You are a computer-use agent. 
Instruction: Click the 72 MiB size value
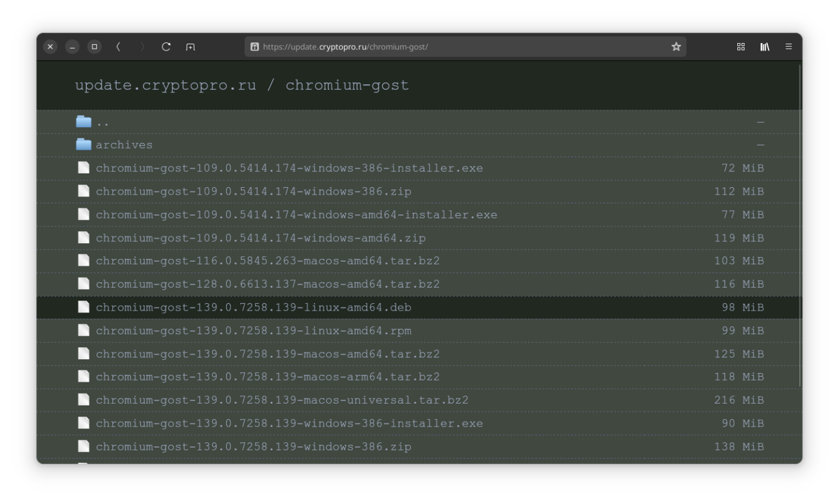(743, 168)
